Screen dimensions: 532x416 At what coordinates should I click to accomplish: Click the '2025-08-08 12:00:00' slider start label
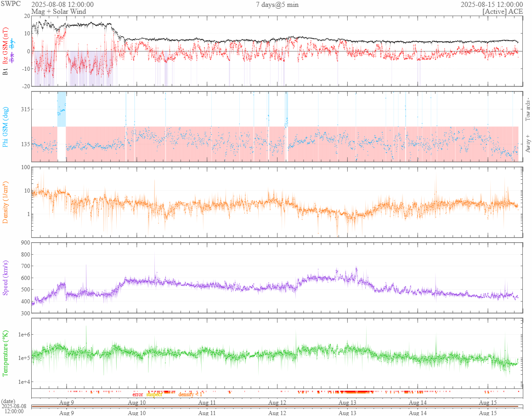pos(14,409)
